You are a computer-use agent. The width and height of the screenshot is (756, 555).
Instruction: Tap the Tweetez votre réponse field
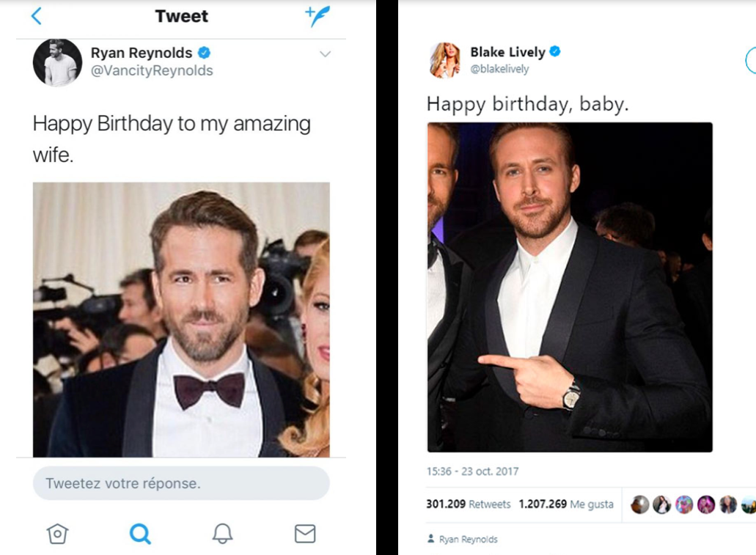coord(180,482)
